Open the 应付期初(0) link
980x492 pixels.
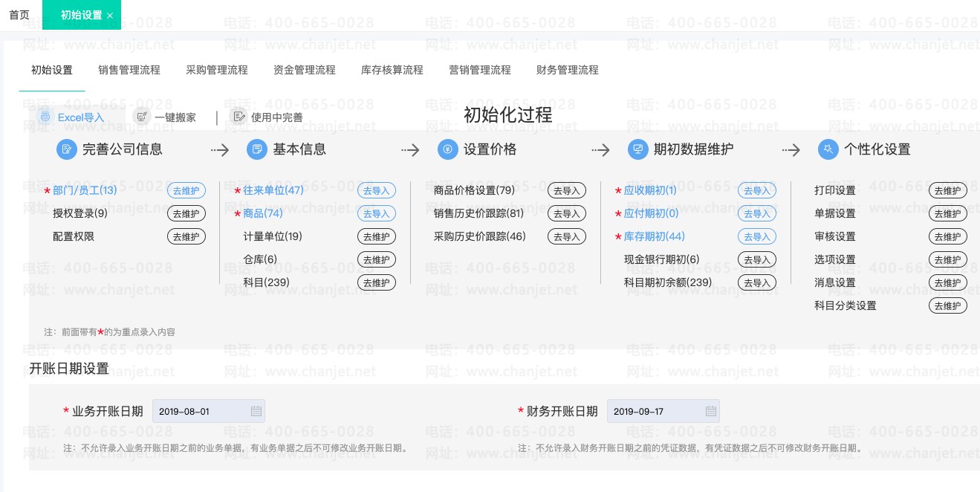651,213
